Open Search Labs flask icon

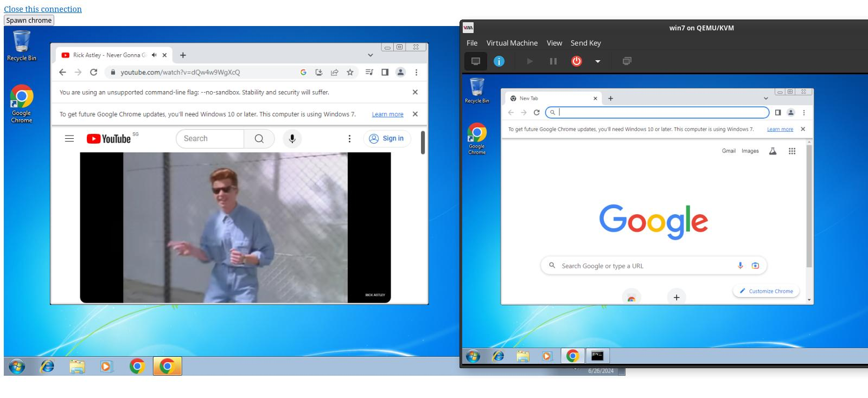[773, 151]
